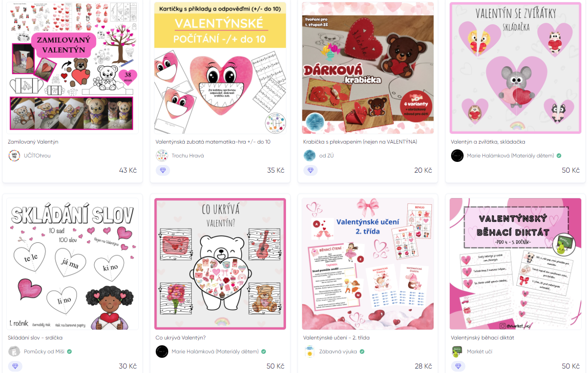Open Valentýnské počítání -/+ do 10 thumbnail

pos(220,68)
